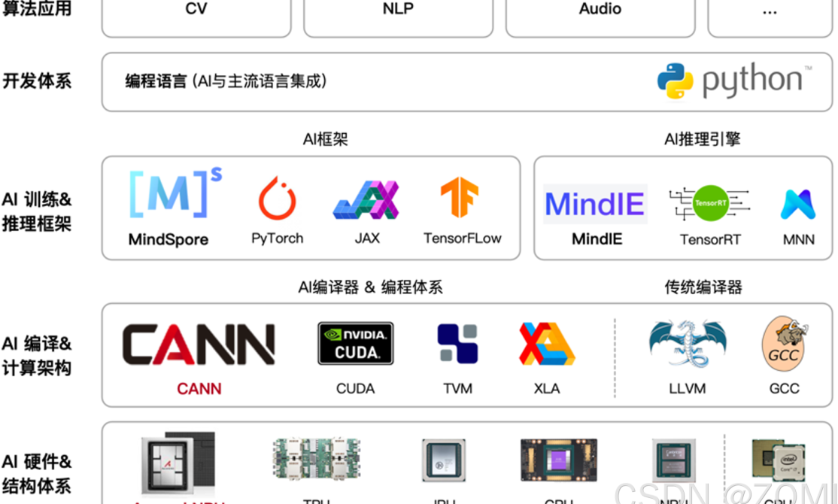838x504 pixels.
Task: Click the GCC mascot icon
Action: [x=784, y=342]
